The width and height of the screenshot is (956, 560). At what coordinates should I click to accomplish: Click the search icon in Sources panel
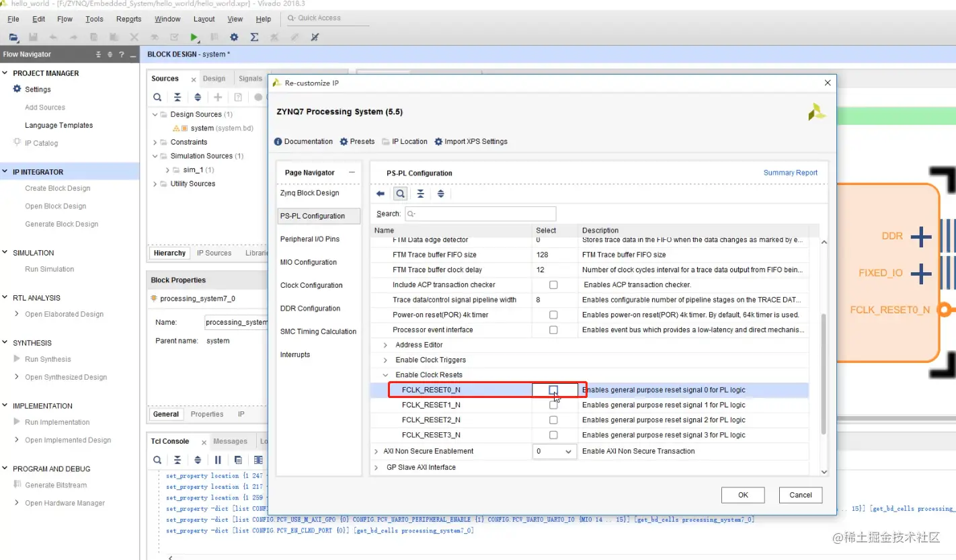point(157,97)
